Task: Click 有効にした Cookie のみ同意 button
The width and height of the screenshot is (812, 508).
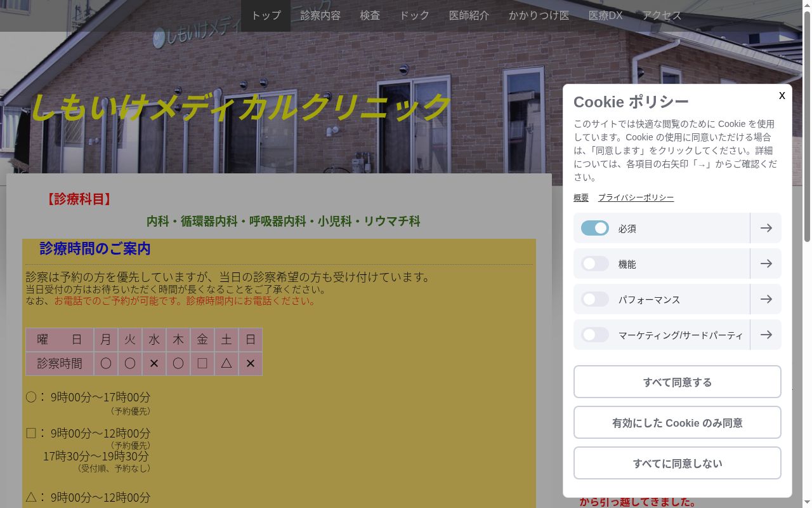Action: click(678, 422)
